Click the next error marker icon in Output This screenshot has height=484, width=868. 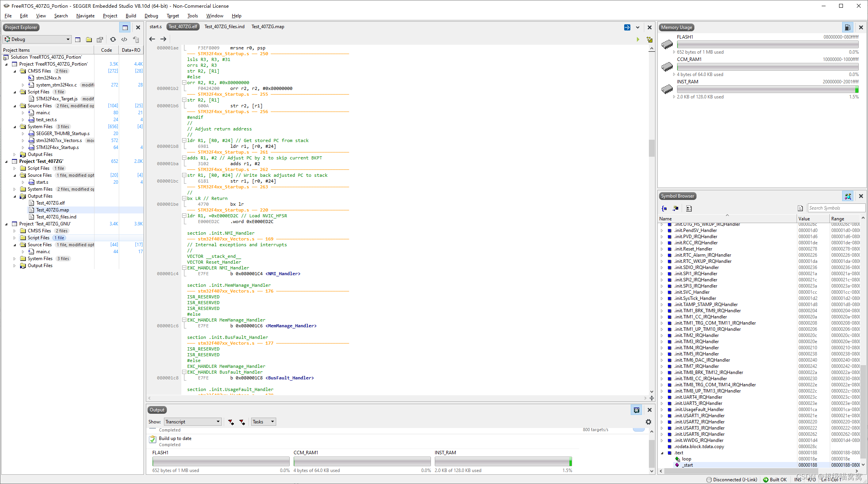coord(242,422)
